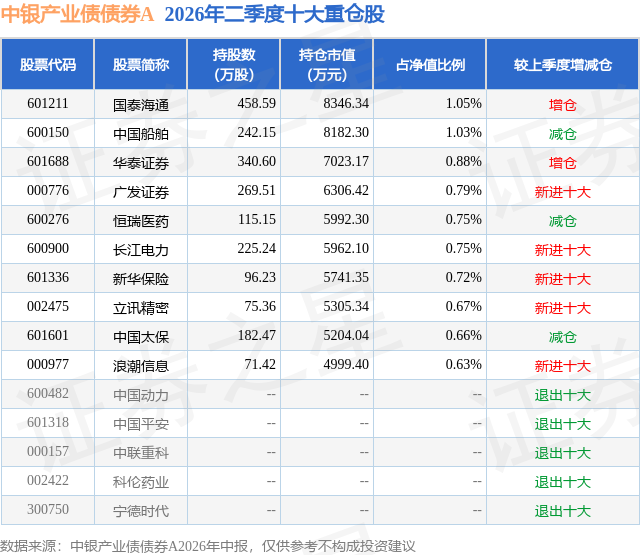The width and height of the screenshot is (640, 555).
Task: Click the 股票简称 column header
Action: tap(141, 64)
